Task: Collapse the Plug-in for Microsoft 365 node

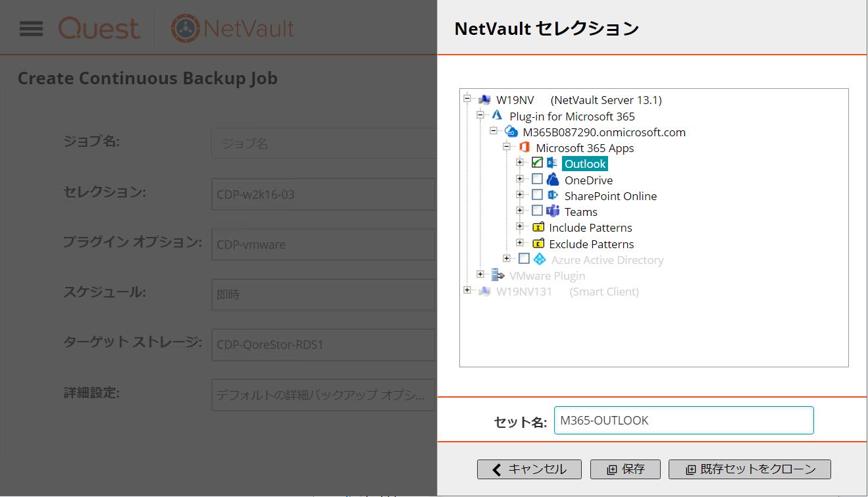Action: coord(480,115)
